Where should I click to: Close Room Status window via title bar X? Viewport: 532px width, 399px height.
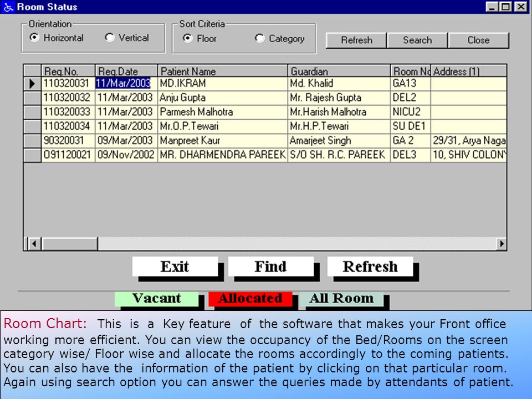click(521, 7)
